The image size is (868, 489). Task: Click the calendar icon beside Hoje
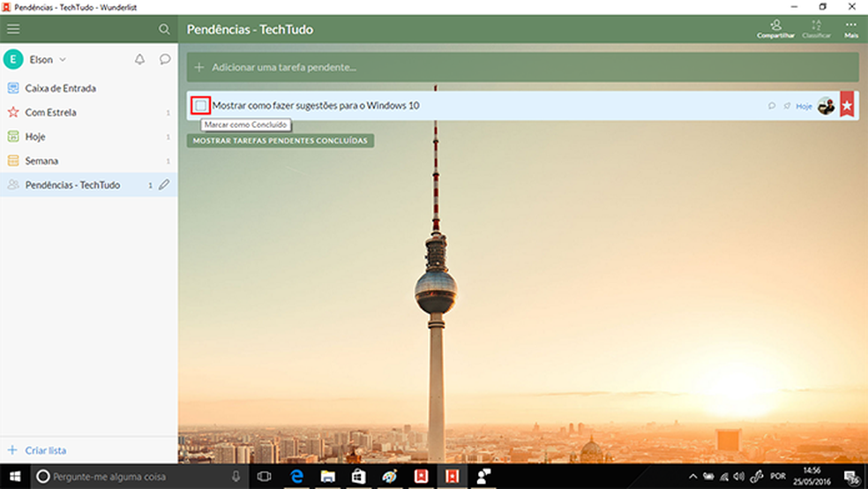13,136
